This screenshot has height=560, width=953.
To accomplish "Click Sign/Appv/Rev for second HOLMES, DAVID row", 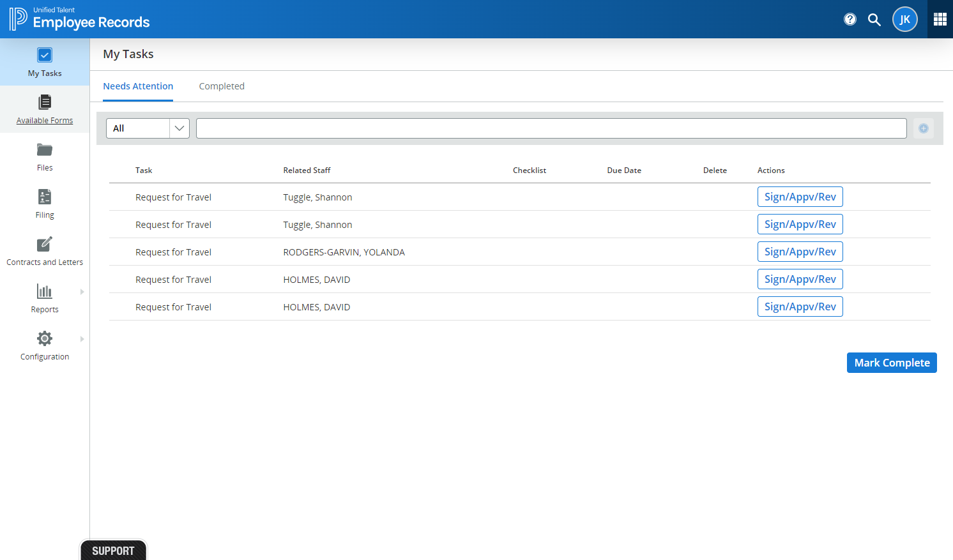I will (x=800, y=306).
